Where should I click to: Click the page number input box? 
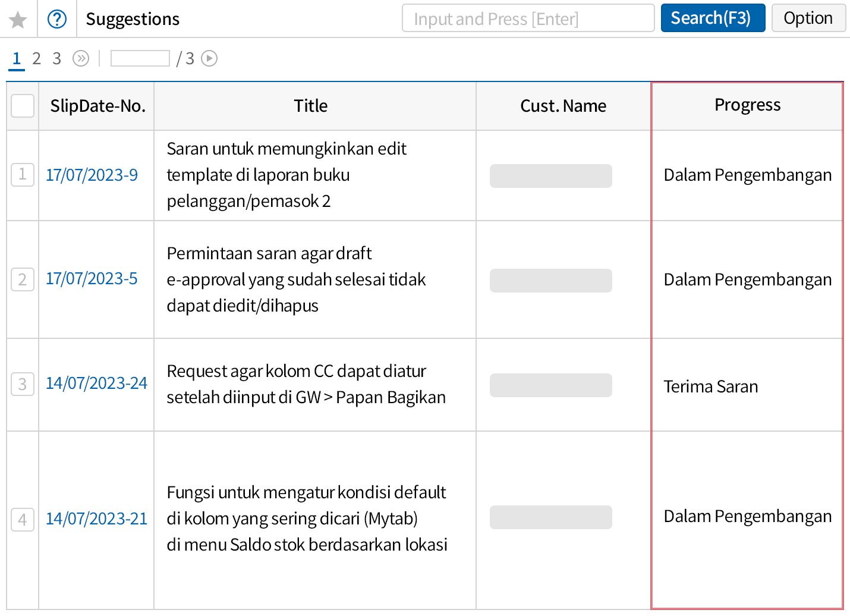(140, 58)
